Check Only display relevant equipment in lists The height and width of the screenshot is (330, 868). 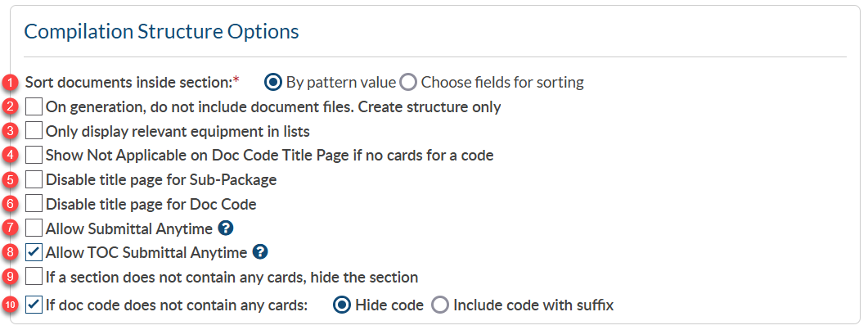pyautogui.click(x=34, y=130)
